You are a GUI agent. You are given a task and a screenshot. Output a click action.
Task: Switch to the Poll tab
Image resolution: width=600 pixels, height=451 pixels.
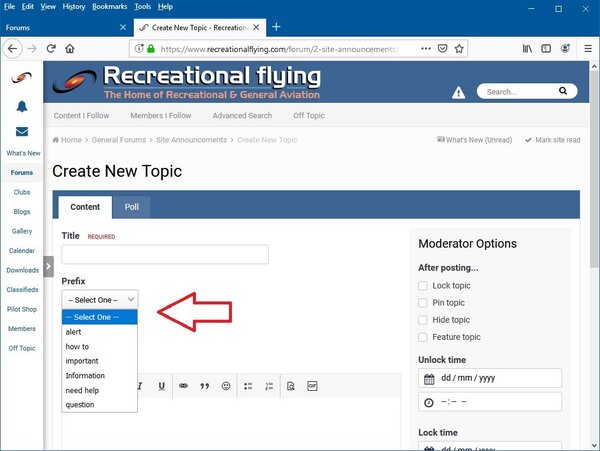pos(132,207)
